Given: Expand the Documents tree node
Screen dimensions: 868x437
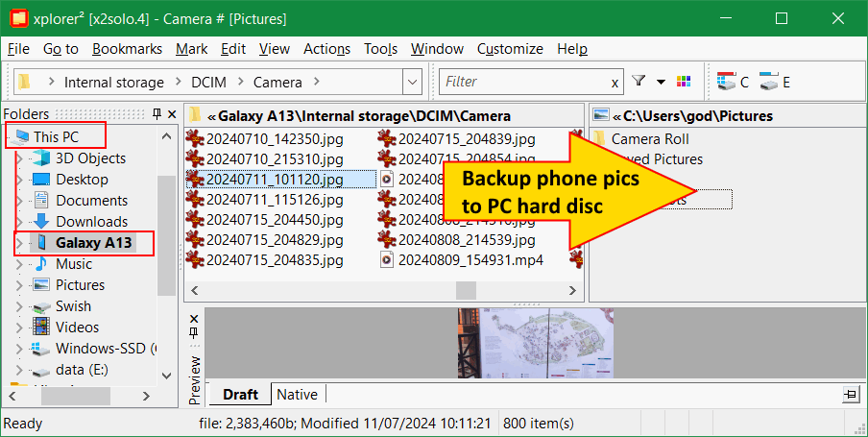Looking at the screenshot, I should (19, 201).
